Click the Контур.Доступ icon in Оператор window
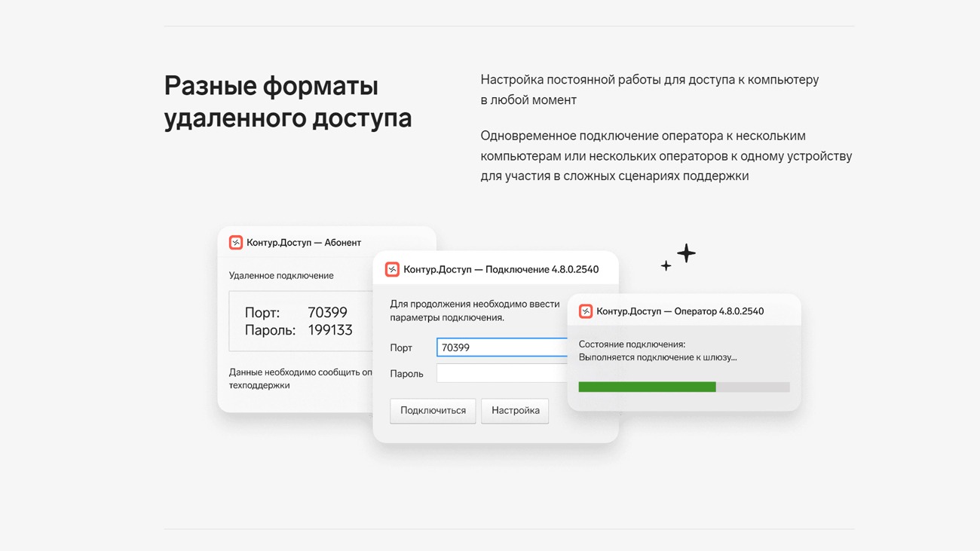The height and width of the screenshot is (551, 980). pyautogui.click(x=586, y=311)
